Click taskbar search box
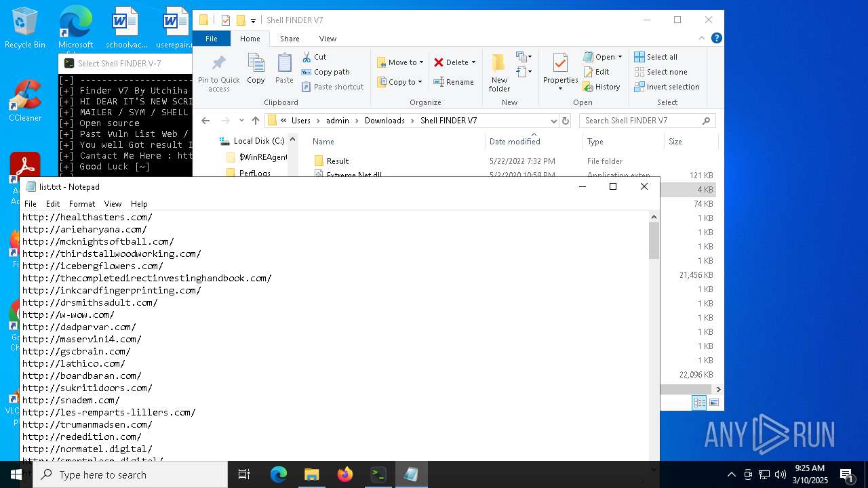This screenshot has height=488, width=868. tap(130, 474)
